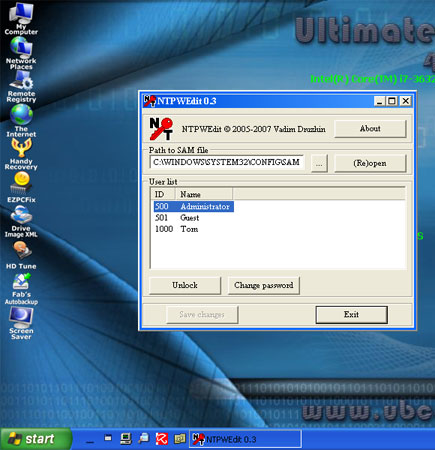435x450 pixels.
Task: Click the NTPWEdit 0.3 taskbar button
Action: [246, 439]
